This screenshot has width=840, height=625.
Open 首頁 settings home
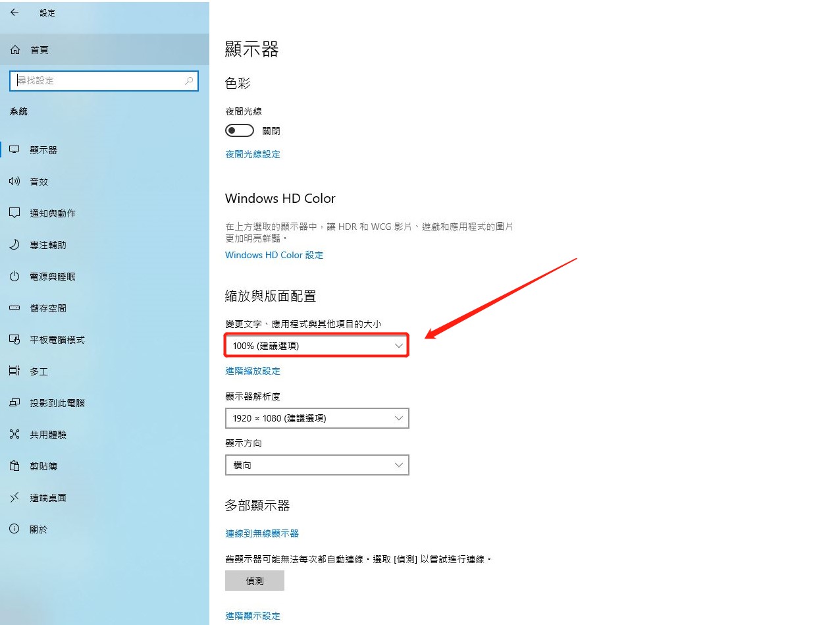105,50
